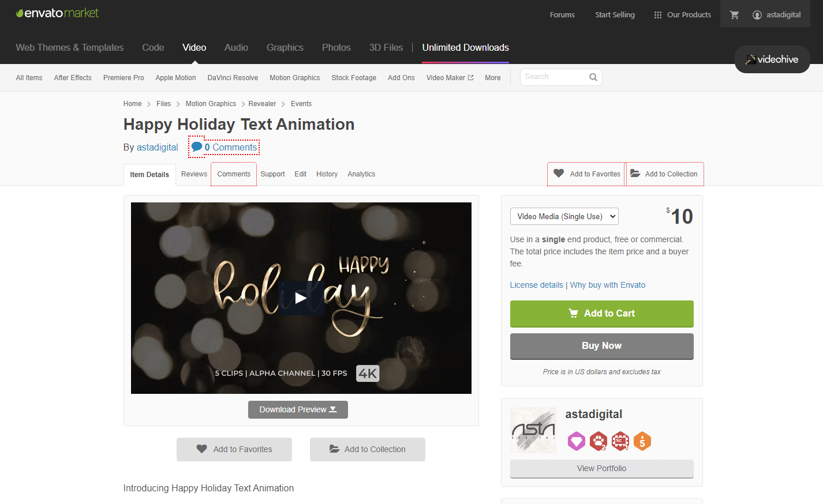Go to Motion Graphics breadcrumb
This screenshot has width=823, height=504.
211,104
